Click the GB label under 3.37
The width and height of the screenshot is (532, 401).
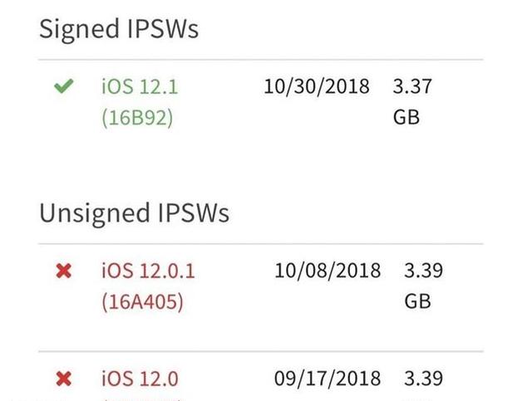click(x=406, y=117)
